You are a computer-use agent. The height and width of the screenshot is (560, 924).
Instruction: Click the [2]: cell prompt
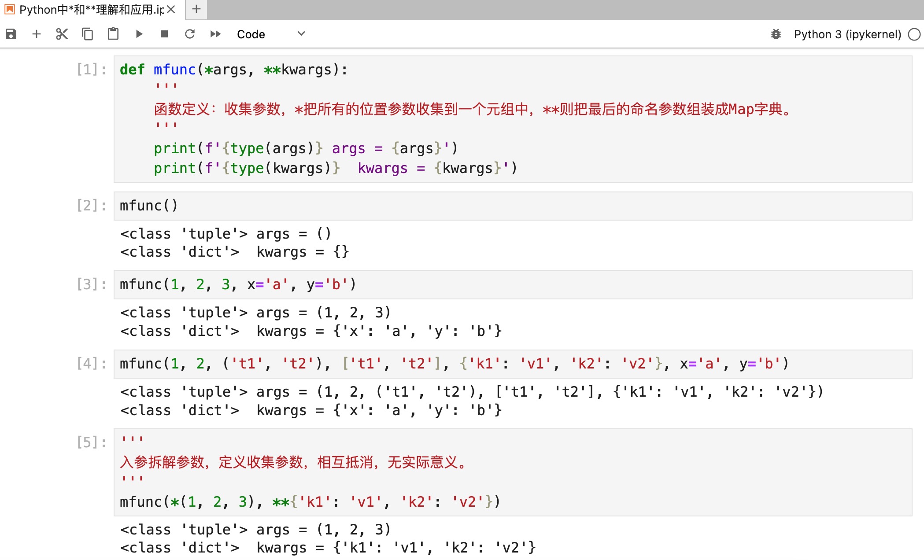(x=92, y=206)
